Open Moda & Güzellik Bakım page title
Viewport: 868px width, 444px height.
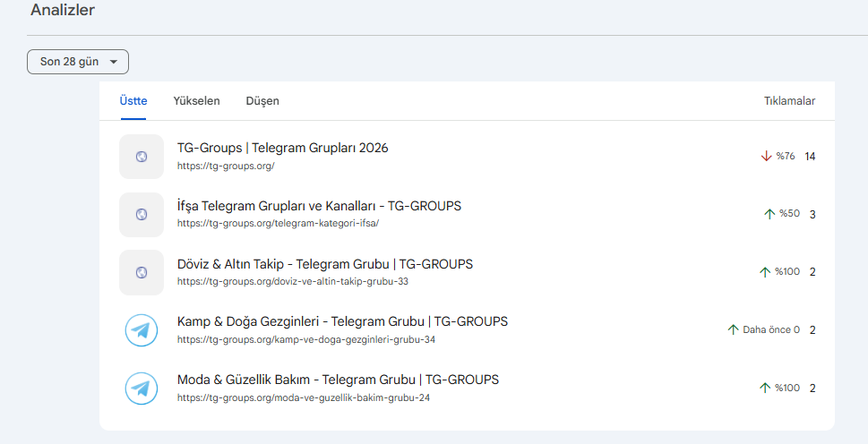point(338,380)
